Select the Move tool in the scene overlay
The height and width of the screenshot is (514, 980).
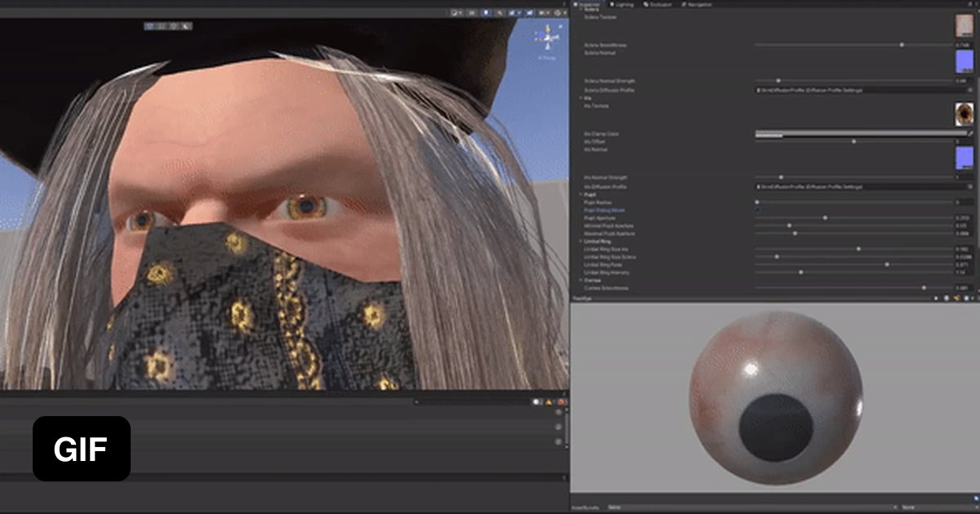[x=160, y=25]
